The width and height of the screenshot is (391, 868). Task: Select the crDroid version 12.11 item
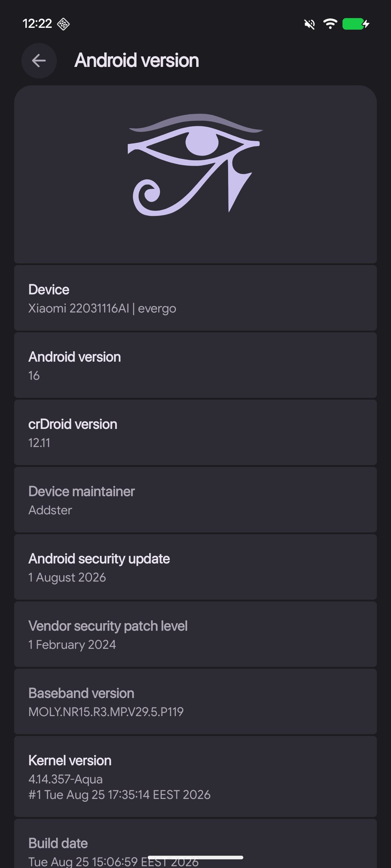[195, 433]
